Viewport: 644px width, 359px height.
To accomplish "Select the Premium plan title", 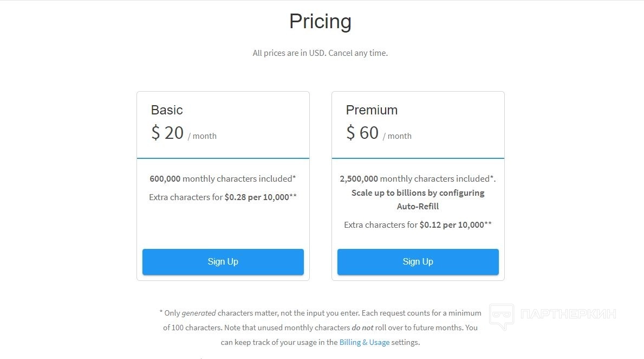I will [372, 110].
